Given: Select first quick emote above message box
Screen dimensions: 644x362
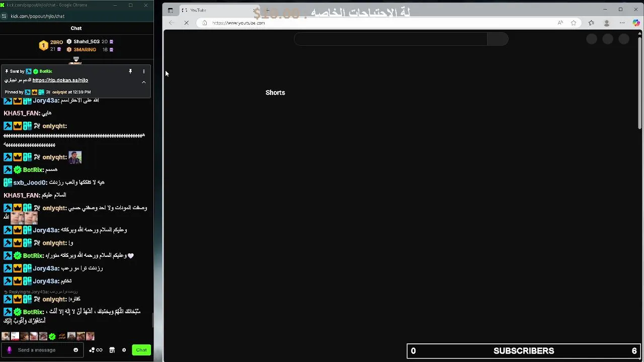Looking at the screenshot, I should pyautogui.click(x=6, y=336).
